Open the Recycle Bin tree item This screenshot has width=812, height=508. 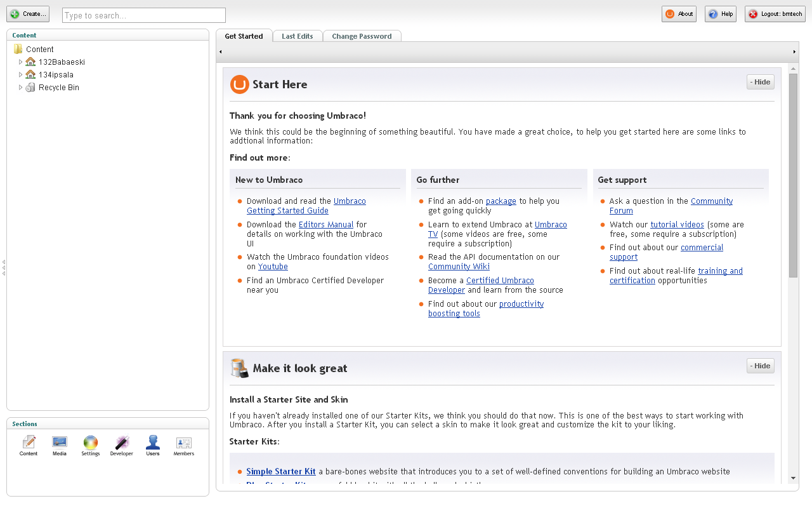pos(59,88)
